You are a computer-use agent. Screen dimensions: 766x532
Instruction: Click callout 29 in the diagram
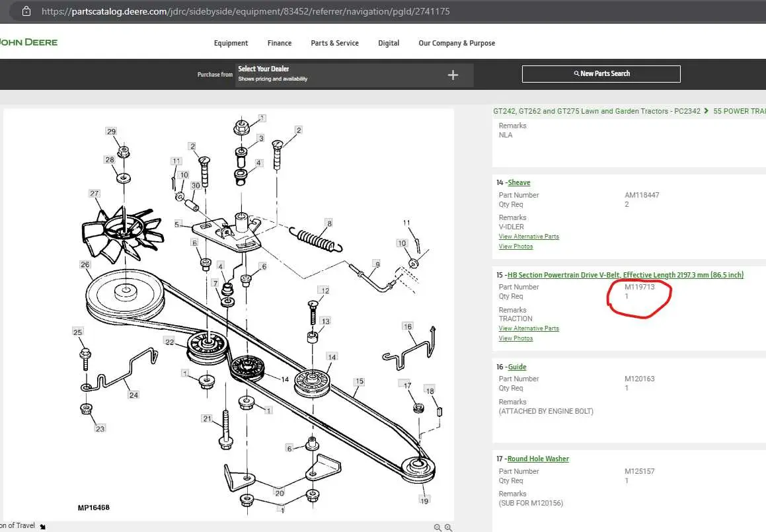(112, 132)
